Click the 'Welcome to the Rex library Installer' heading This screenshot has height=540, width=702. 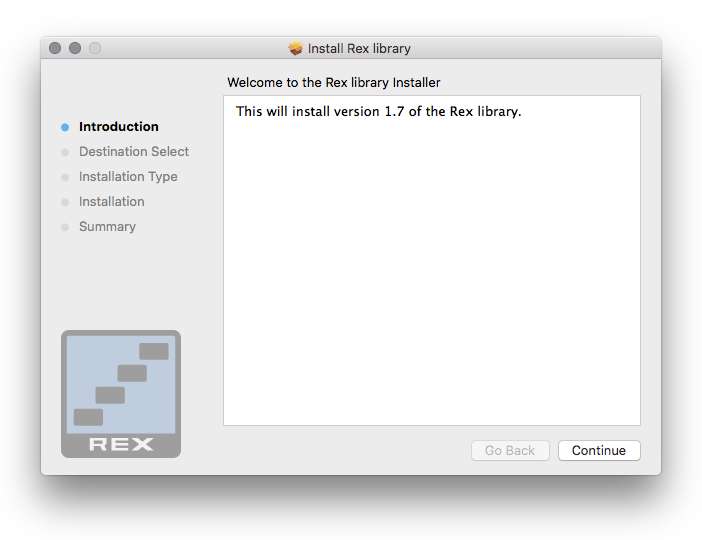pos(334,82)
